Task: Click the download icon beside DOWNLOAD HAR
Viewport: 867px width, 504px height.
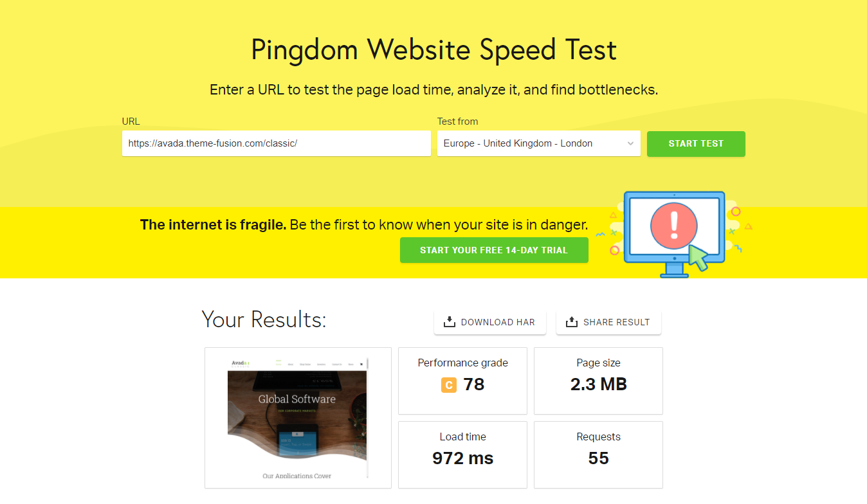Action: pyautogui.click(x=448, y=321)
